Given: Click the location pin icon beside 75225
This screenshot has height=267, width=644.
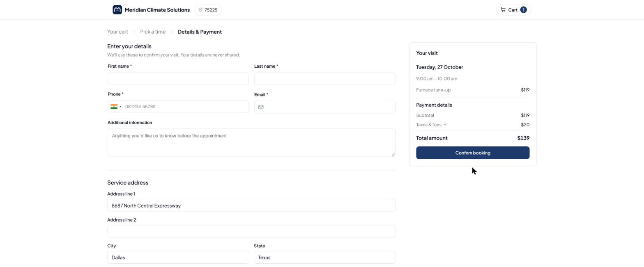Looking at the screenshot, I should tap(200, 10).
